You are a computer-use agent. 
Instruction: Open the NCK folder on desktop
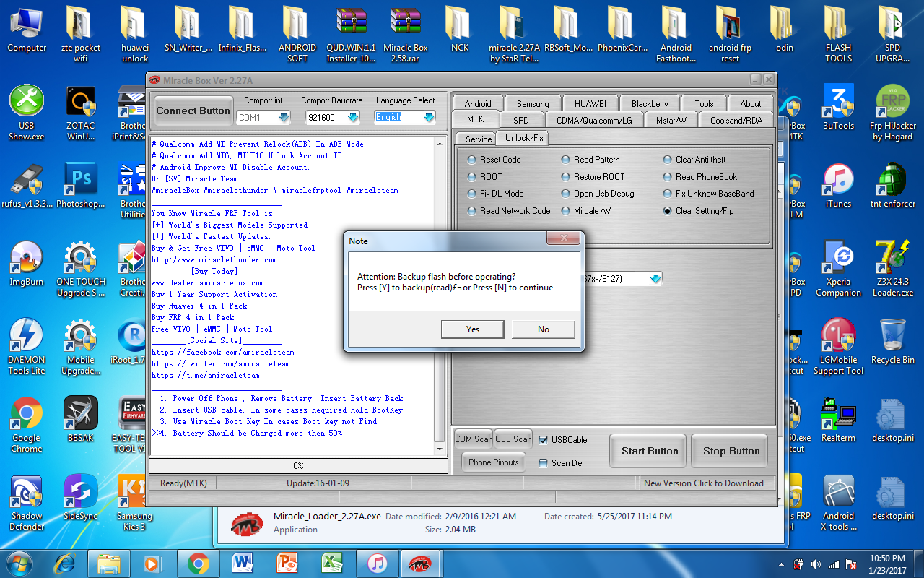(460, 30)
